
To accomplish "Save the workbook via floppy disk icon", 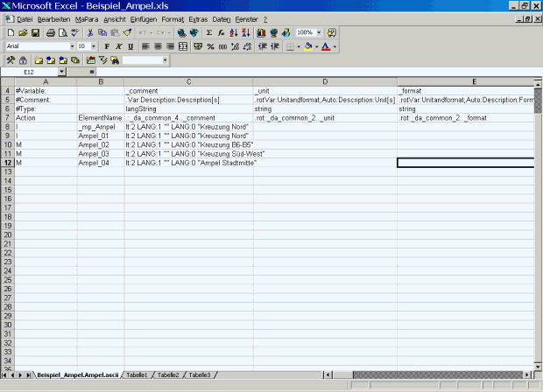I will [x=35, y=33].
